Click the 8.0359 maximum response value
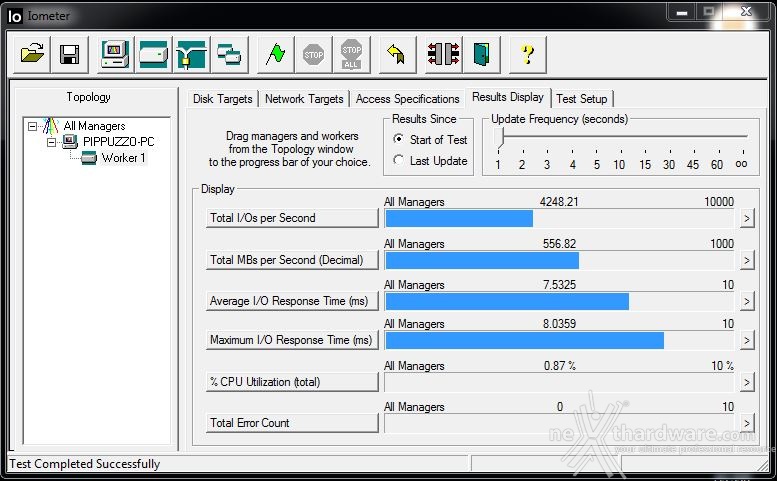Image resolution: width=777 pixels, height=481 pixels. click(x=559, y=324)
